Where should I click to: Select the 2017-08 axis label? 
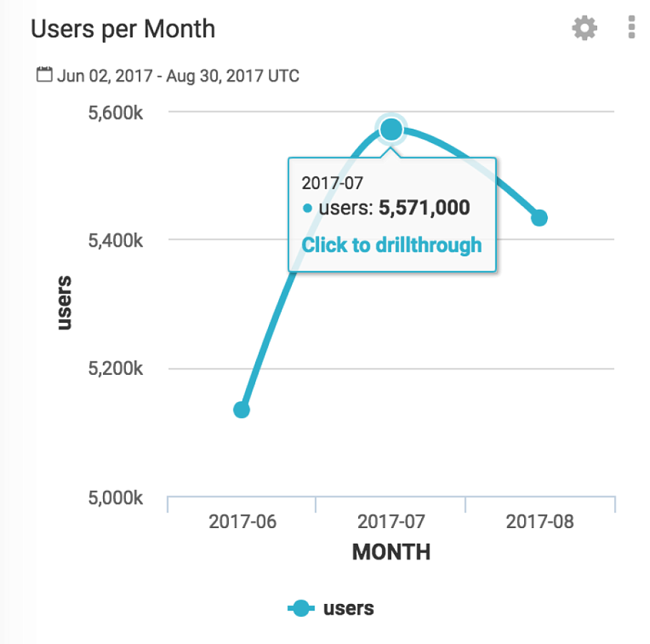tap(540, 522)
